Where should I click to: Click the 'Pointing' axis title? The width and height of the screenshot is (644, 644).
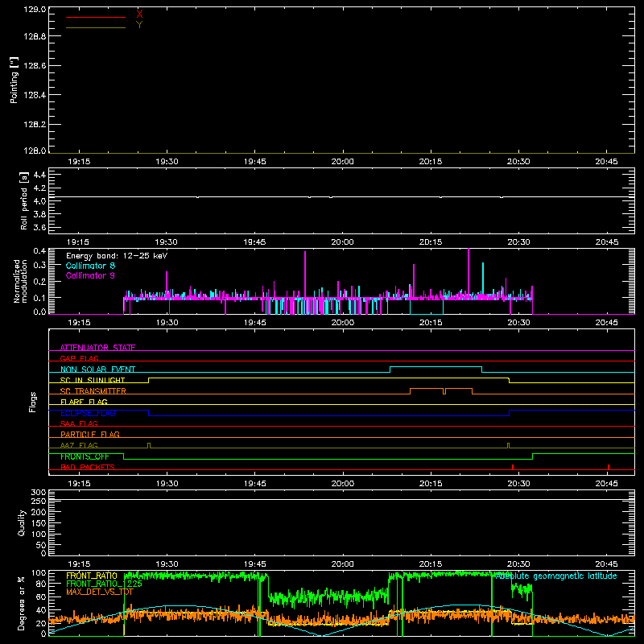click(x=14, y=80)
